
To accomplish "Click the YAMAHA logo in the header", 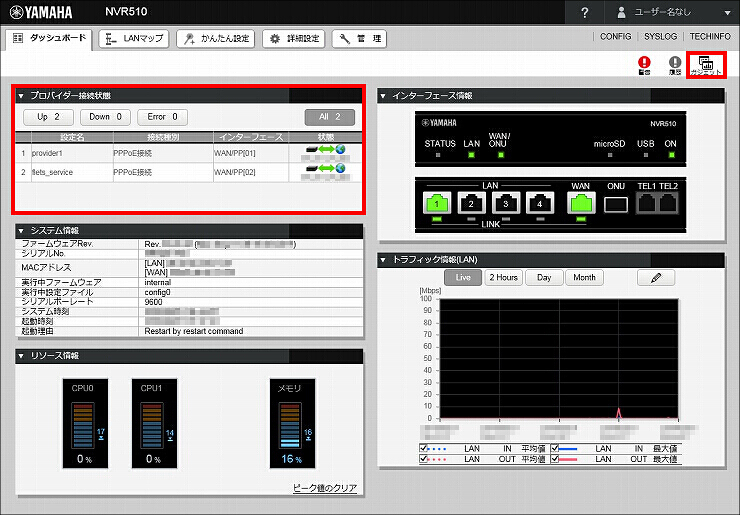I will tap(41, 12).
